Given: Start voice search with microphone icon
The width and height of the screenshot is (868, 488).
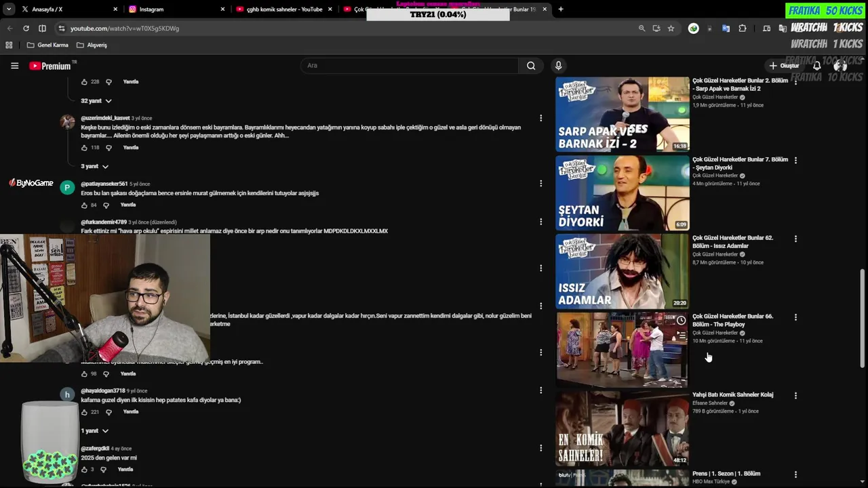Looking at the screenshot, I should pos(558,66).
